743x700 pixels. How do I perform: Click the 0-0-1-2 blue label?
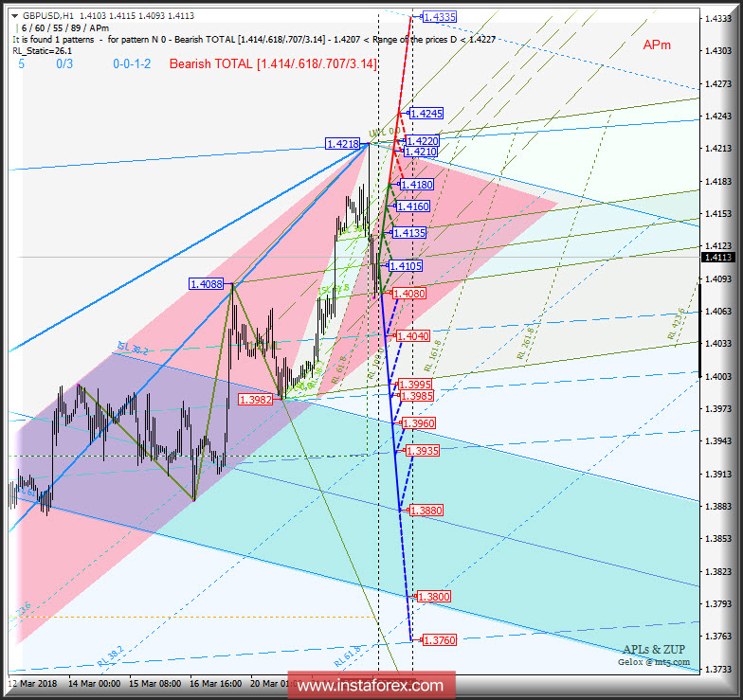(x=132, y=64)
